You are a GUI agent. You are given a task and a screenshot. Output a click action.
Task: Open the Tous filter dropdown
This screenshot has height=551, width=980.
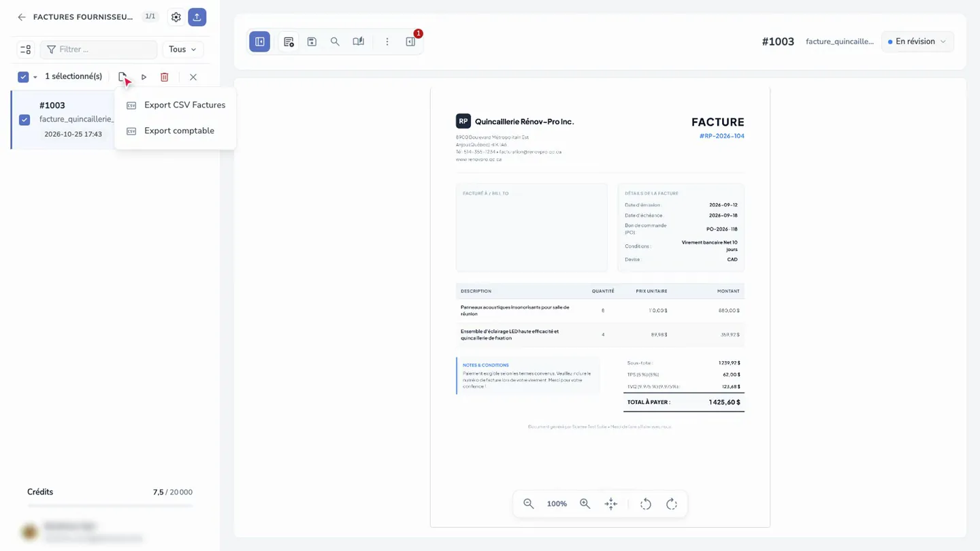(182, 50)
